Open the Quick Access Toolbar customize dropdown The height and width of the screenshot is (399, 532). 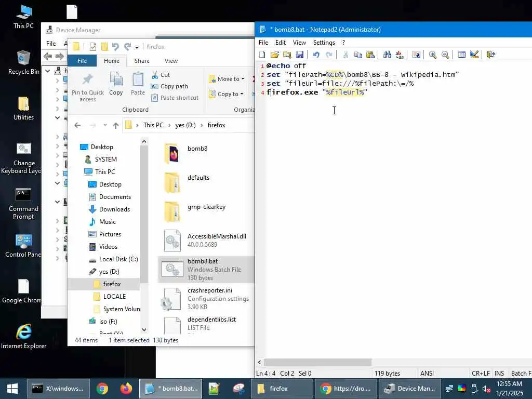(137, 47)
